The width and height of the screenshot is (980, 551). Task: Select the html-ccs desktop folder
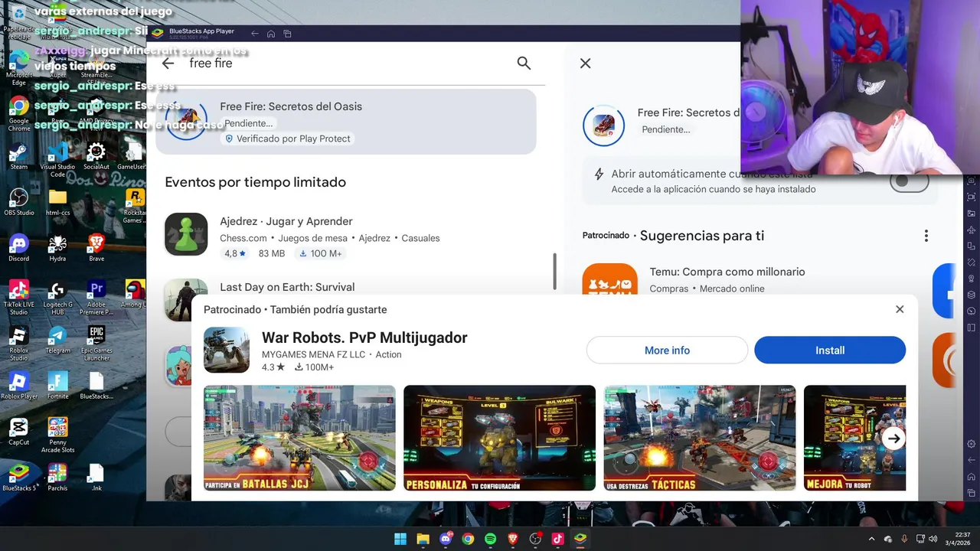[x=57, y=201]
